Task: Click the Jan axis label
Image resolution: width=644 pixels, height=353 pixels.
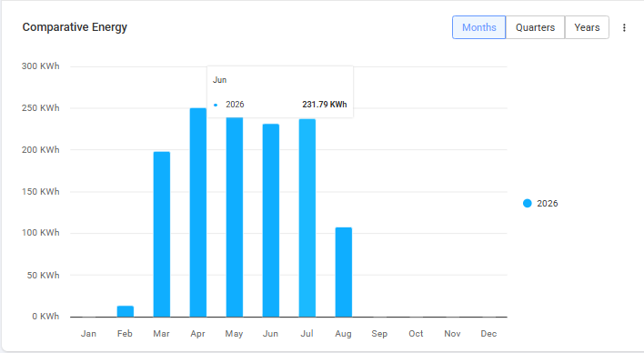Action: click(x=88, y=334)
